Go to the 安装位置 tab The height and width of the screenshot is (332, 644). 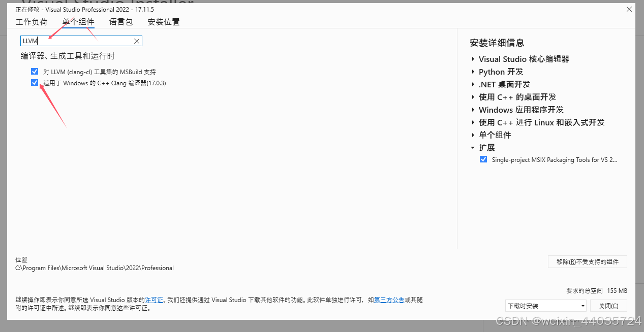coord(164,22)
